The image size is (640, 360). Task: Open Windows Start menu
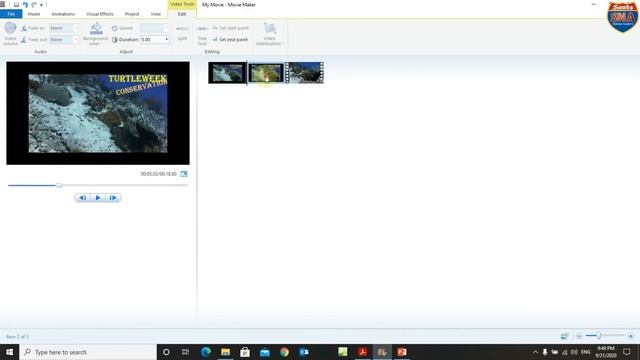tap(9, 352)
